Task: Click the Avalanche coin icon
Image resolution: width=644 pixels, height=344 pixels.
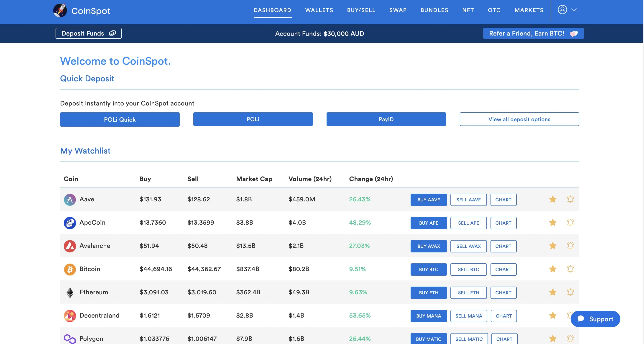Action: (70, 246)
